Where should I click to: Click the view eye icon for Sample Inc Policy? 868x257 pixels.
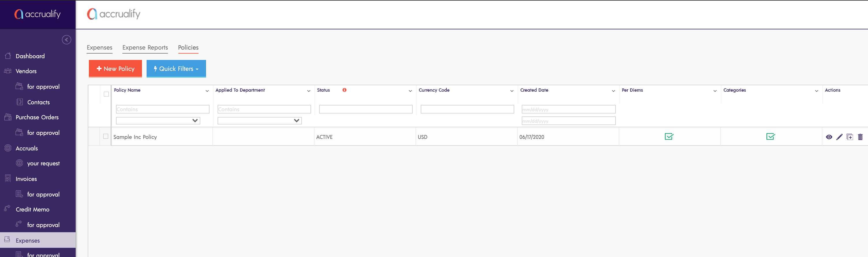pos(829,137)
